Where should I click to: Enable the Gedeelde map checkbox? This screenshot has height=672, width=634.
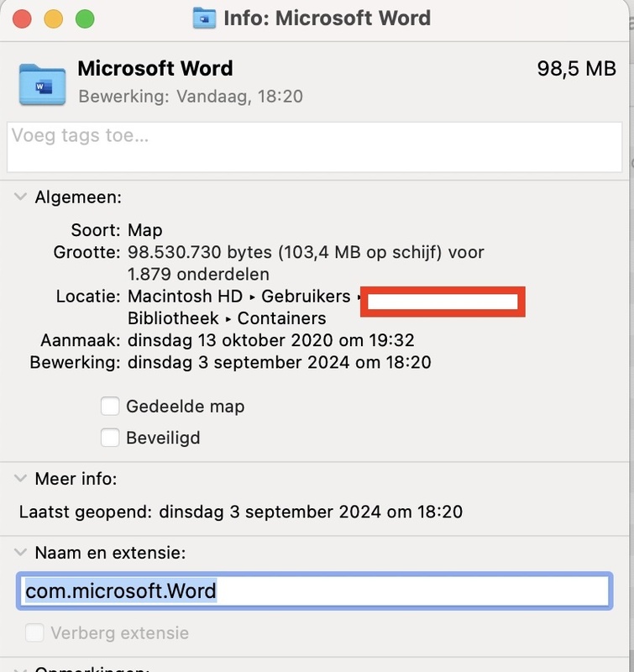110,406
